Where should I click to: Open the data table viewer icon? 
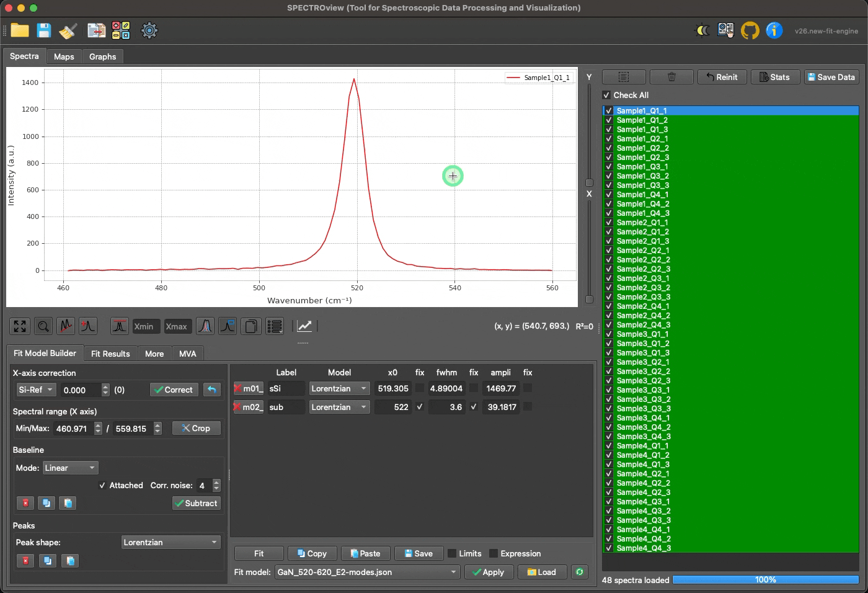tap(97, 30)
